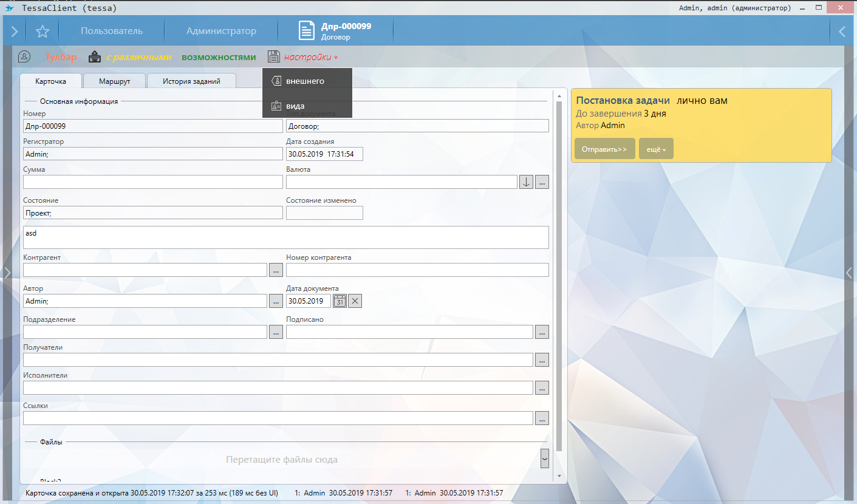The width and height of the screenshot is (857, 504).
Task: Select the внешнего menu item
Action: coord(306,81)
